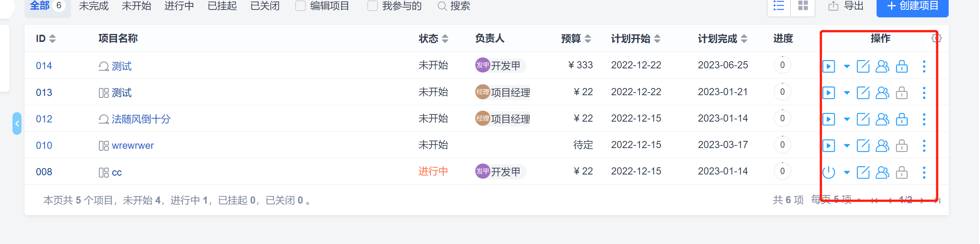Screen dimensions: 980x244
Task: Open the project link 法随风倒十分
Action: tap(141, 119)
